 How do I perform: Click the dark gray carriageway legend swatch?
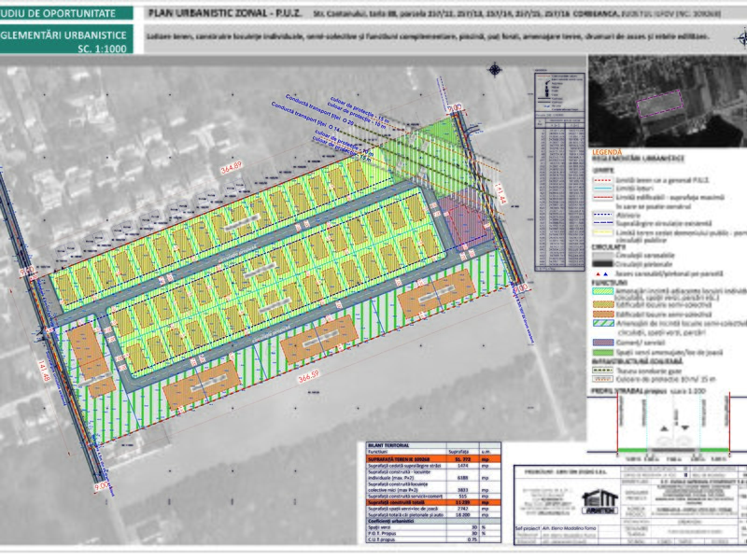click(x=603, y=257)
